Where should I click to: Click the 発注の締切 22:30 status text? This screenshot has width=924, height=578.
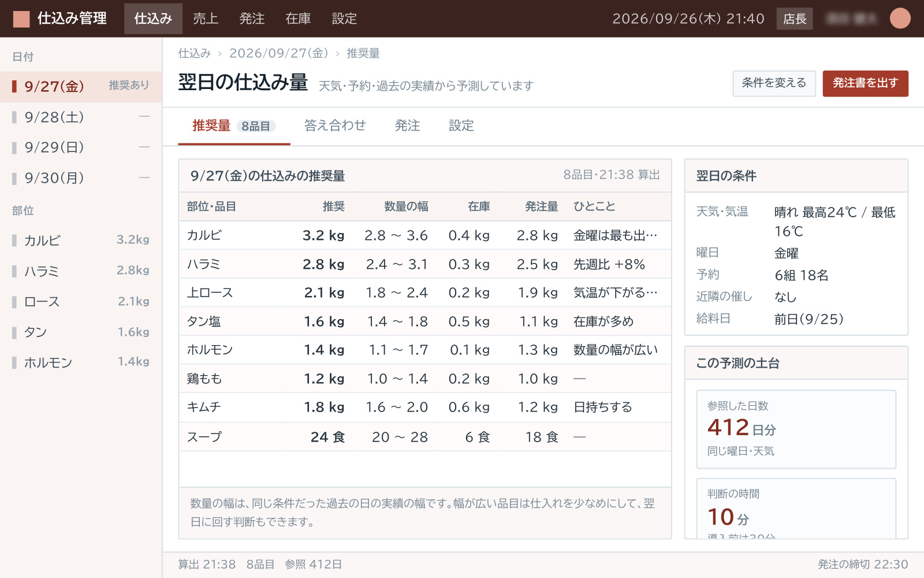(863, 564)
